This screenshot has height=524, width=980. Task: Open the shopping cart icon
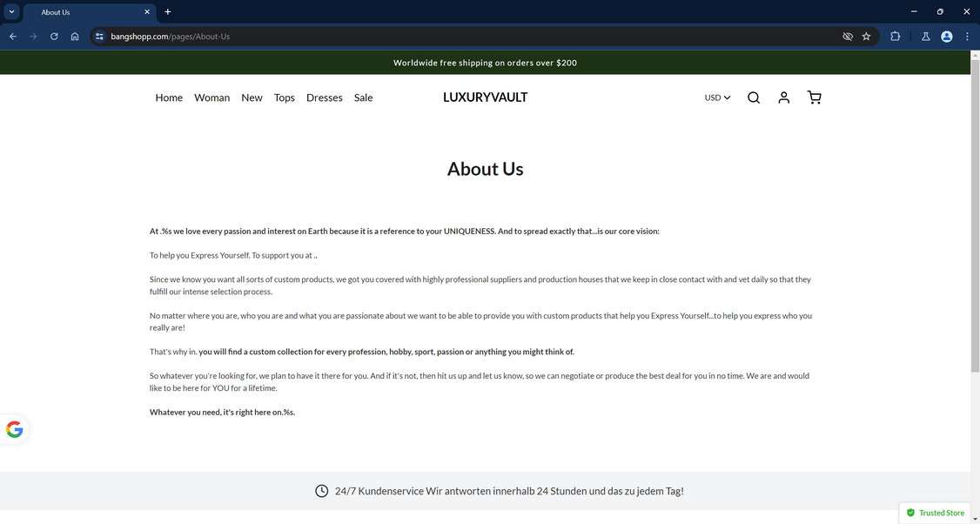[x=814, y=97]
